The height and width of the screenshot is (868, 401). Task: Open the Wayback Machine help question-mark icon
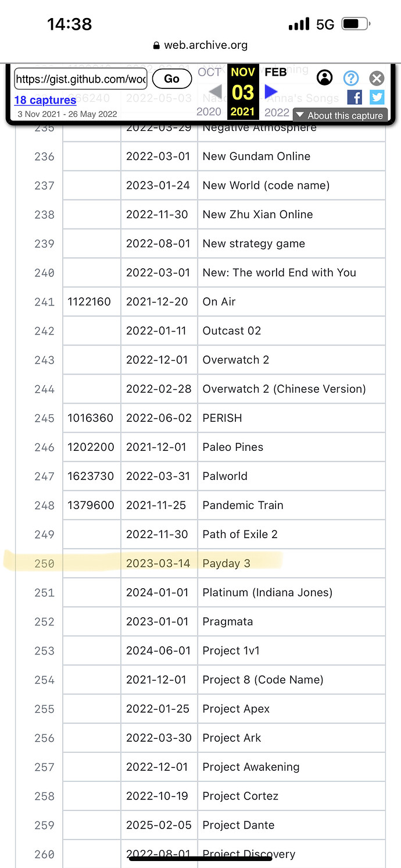click(x=351, y=77)
